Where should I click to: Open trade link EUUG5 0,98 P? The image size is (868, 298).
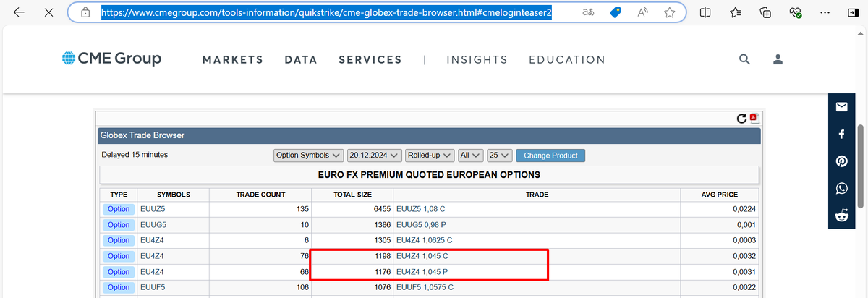[421, 225]
